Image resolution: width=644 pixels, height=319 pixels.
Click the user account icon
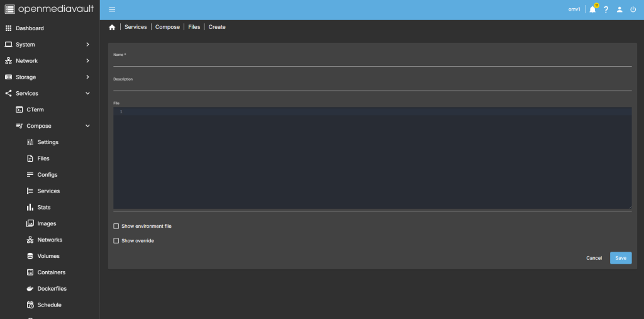click(x=619, y=9)
